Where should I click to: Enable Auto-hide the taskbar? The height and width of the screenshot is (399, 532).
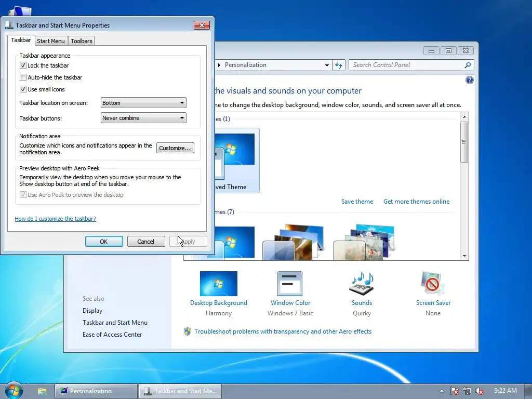click(23, 77)
